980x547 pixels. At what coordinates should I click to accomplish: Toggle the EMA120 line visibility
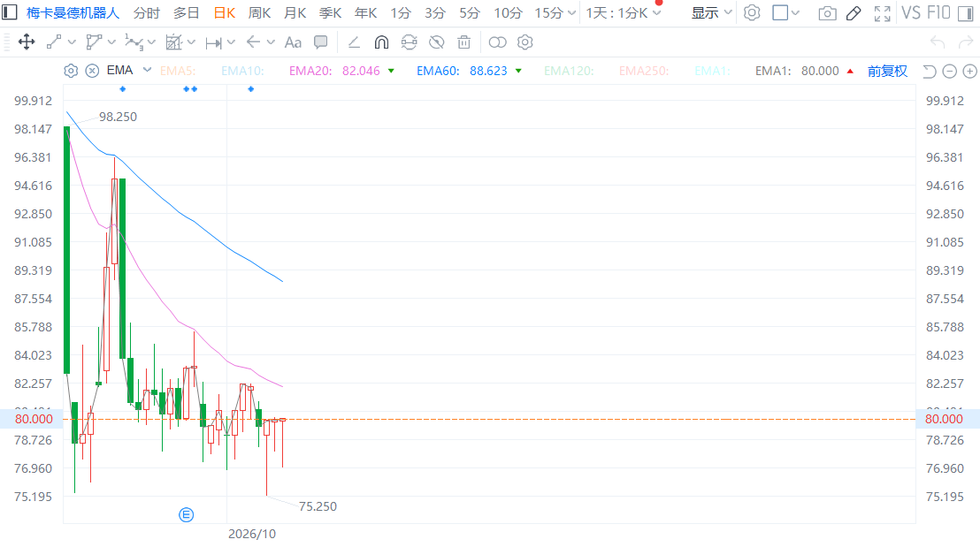[569, 72]
